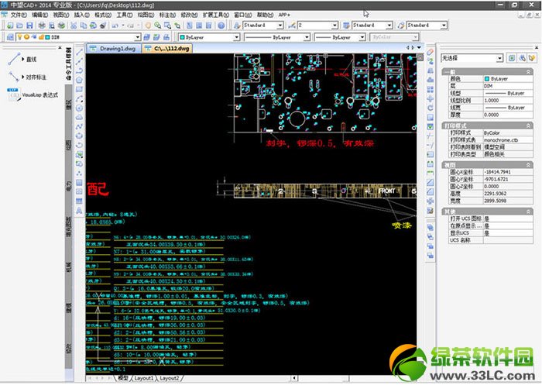The width and height of the screenshot is (542, 392).
Task: Switch to the Layout2 tab
Action: click(x=170, y=378)
